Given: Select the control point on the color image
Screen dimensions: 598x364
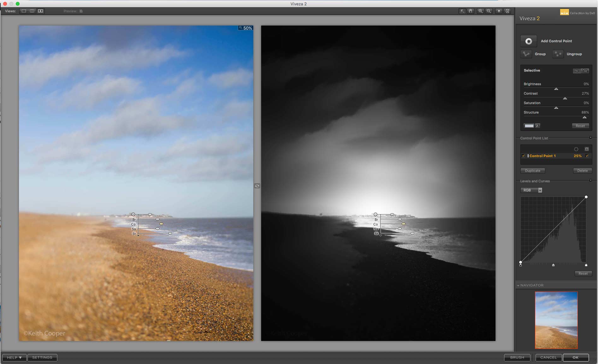Looking at the screenshot, I should coord(133,214).
